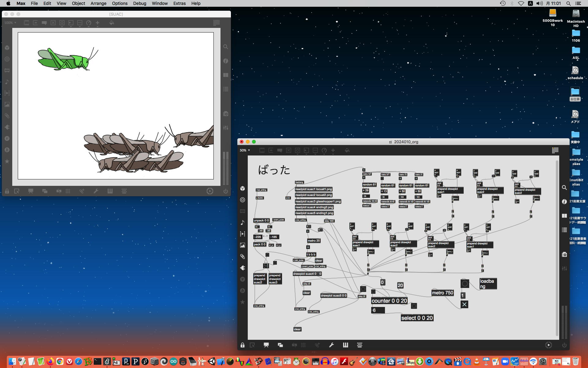Open the Arrange menu
This screenshot has height=368, width=588.
tap(98, 3)
